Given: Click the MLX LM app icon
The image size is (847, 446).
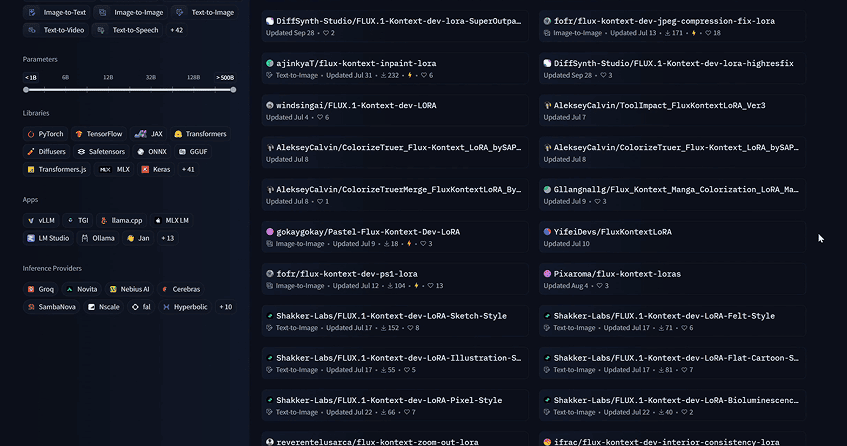Looking at the screenshot, I should point(158,220).
